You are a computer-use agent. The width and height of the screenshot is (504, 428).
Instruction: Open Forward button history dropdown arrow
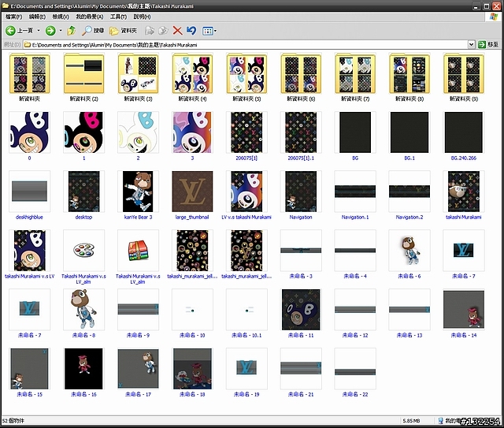click(61, 31)
